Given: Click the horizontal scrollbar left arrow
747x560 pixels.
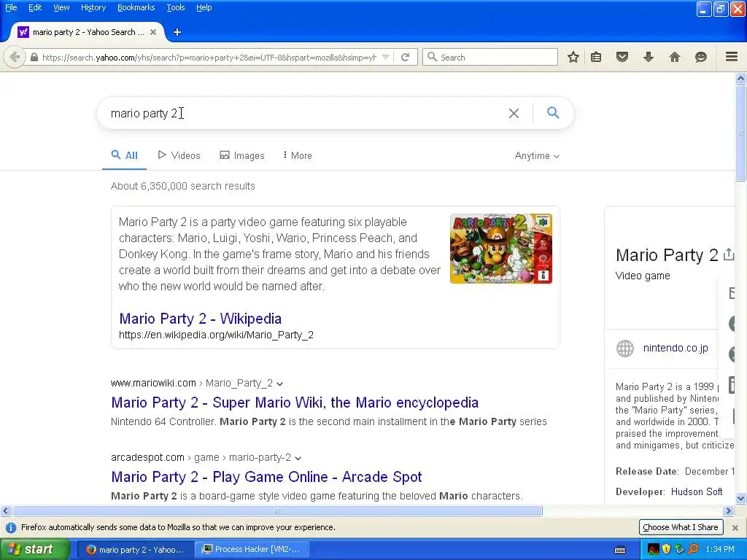Looking at the screenshot, I should pos(5,511).
